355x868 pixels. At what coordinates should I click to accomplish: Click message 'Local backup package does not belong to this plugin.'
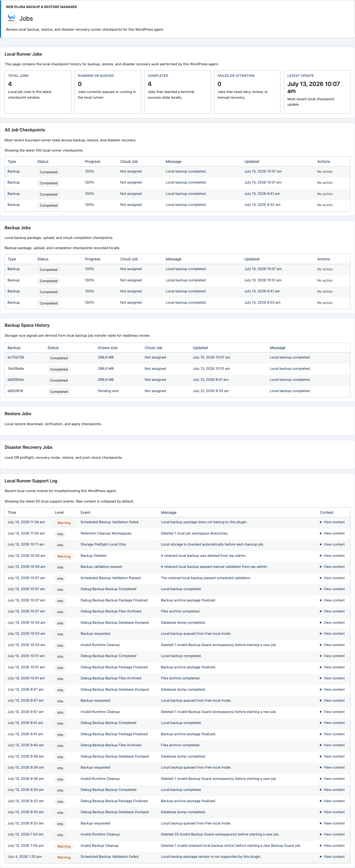pyautogui.click(x=204, y=522)
